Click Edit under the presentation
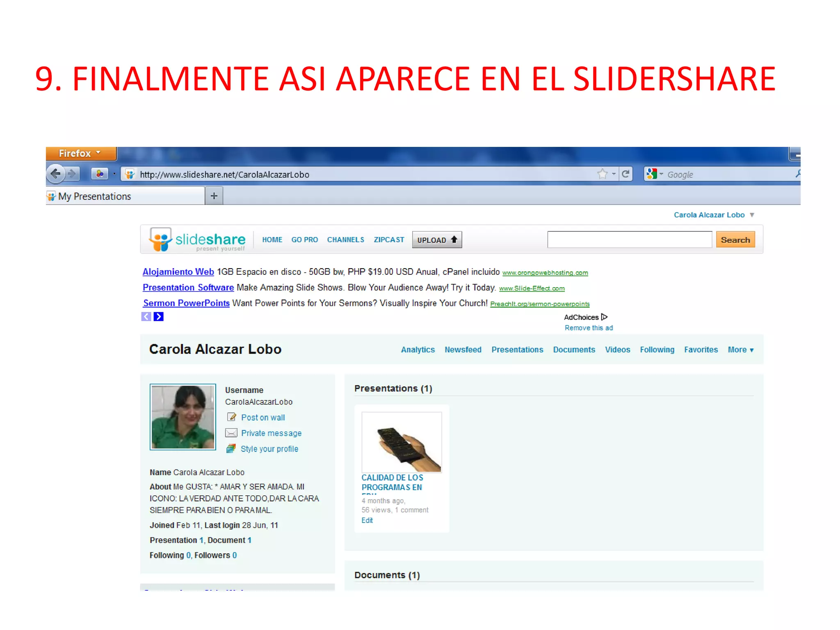This screenshot has height=630, width=840. click(x=367, y=520)
